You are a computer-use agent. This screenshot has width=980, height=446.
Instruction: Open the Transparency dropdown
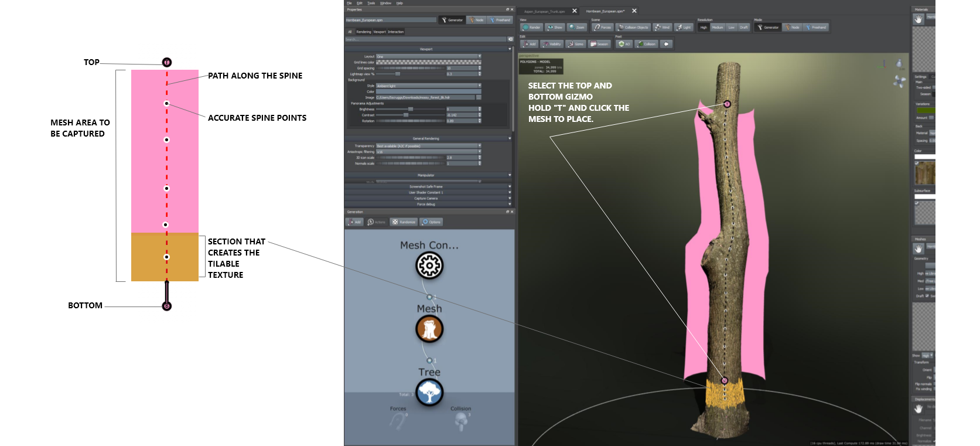[428, 146]
